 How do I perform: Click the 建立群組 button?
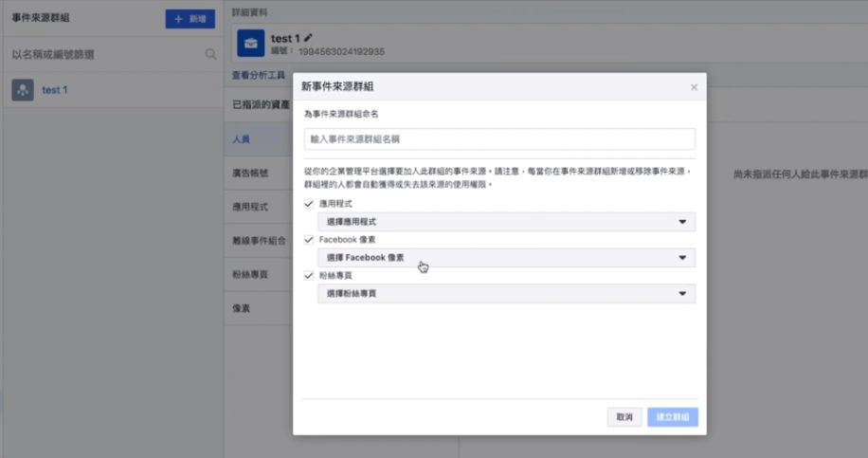pos(673,417)
